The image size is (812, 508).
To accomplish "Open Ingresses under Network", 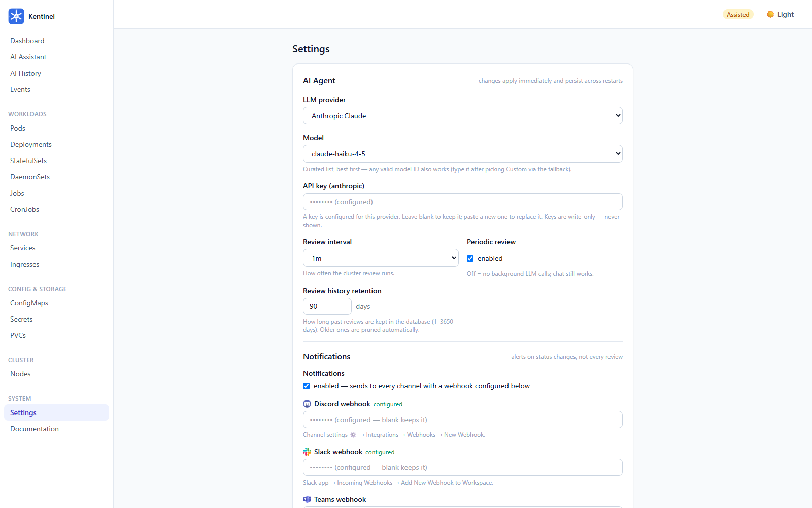I will click(56, 264).
